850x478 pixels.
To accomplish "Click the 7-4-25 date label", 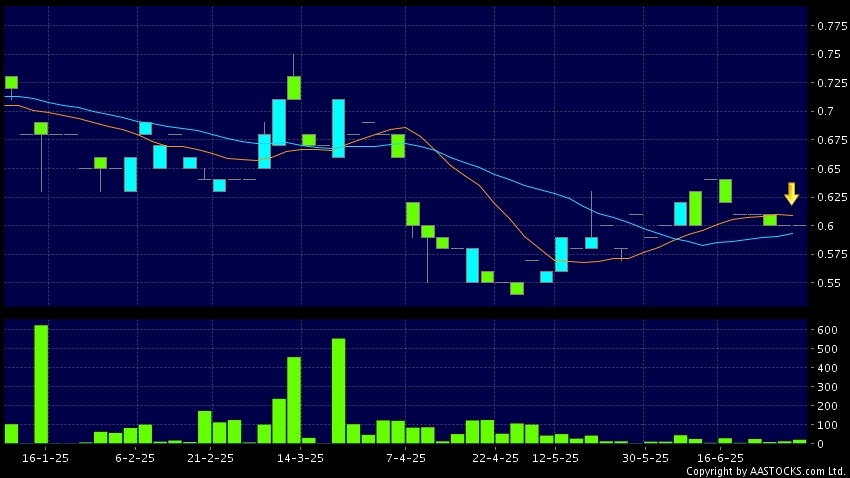I will 406,458.
